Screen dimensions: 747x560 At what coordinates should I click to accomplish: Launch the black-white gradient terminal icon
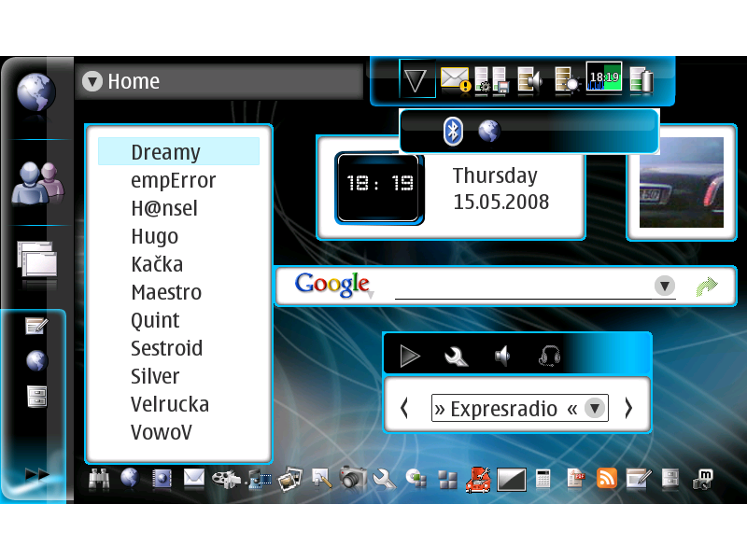click(x=511, y=480)
